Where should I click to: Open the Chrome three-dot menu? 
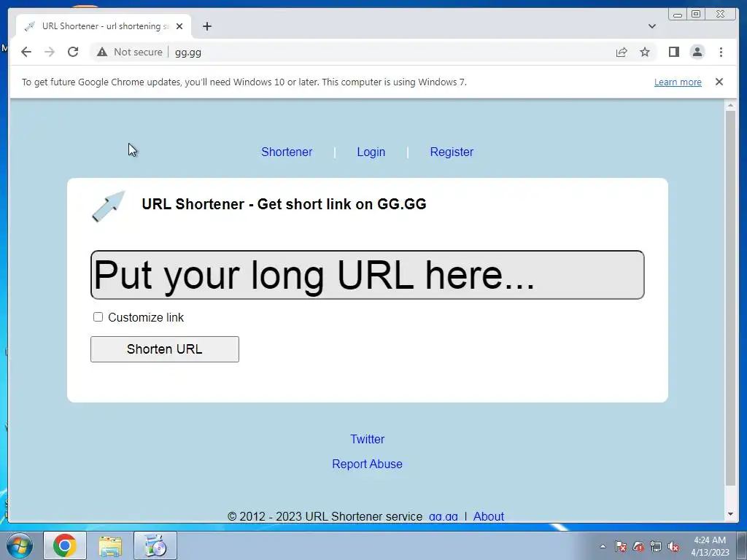tap(721, 52)
